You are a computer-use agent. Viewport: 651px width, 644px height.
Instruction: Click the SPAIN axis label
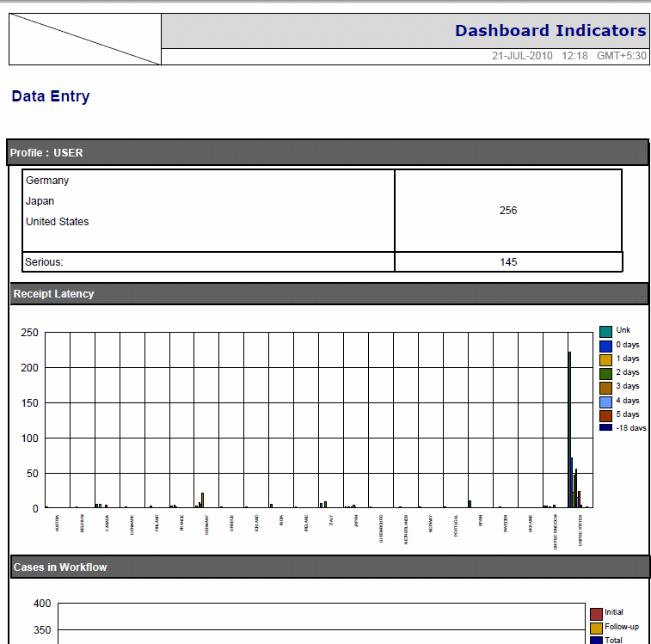[481, 521]
